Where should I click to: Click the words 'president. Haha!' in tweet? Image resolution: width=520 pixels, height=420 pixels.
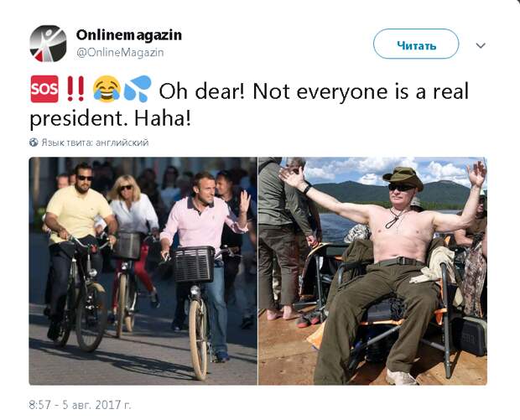tap(111, 119)
